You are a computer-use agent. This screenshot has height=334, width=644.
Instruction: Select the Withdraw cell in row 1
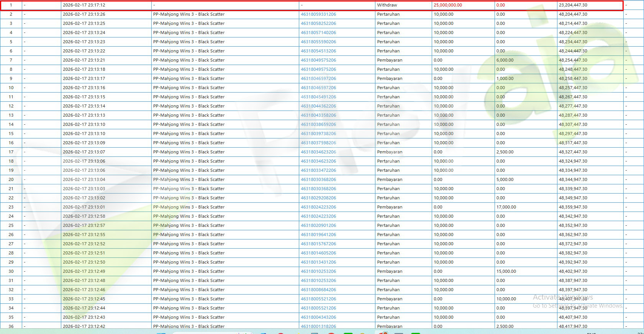pos(387,5)
